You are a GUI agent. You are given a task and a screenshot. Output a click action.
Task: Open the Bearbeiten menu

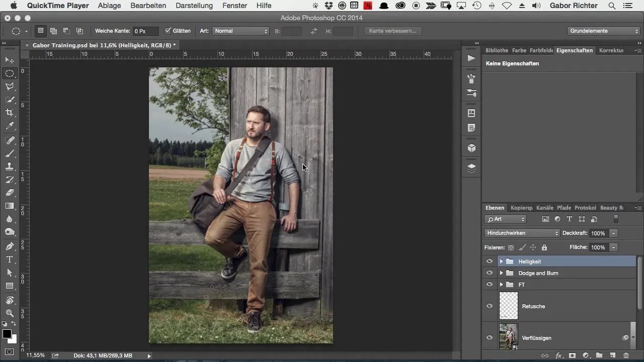pyautogui.click(x=148, y=6)
